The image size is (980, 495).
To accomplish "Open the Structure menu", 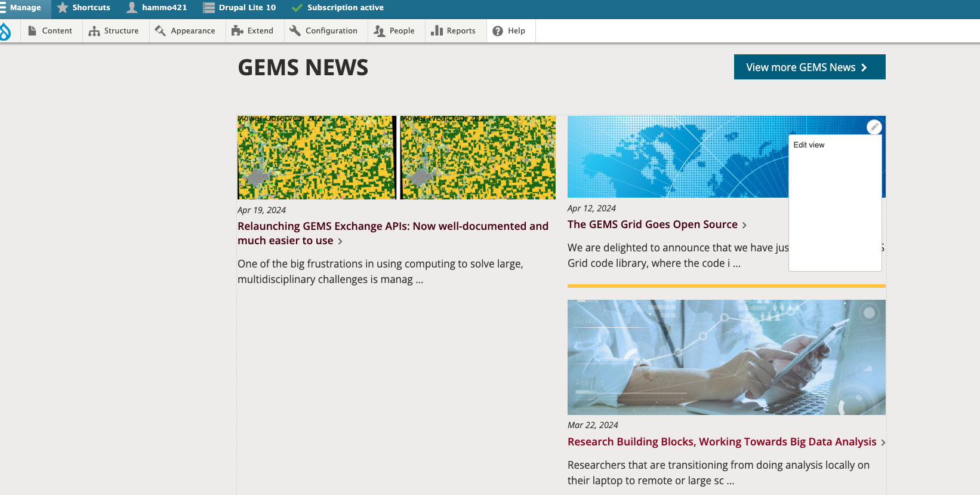I will click(x=114, y=31).
